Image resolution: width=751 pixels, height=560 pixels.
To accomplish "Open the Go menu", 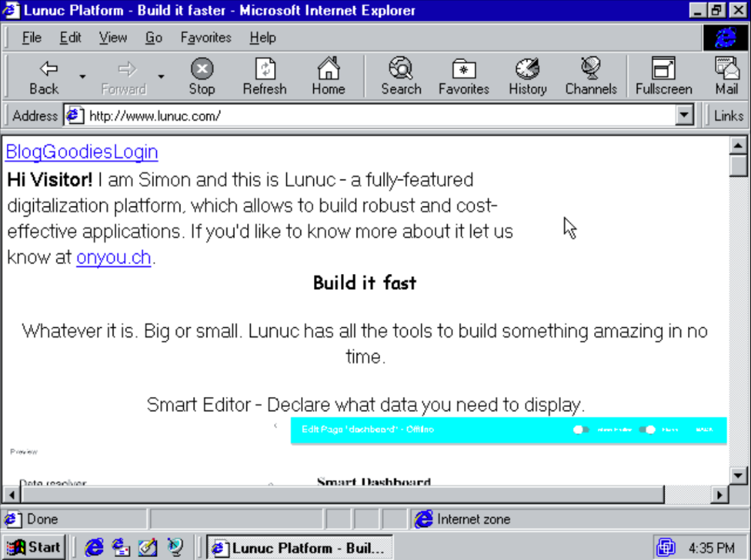I will (x=154, y=38).
